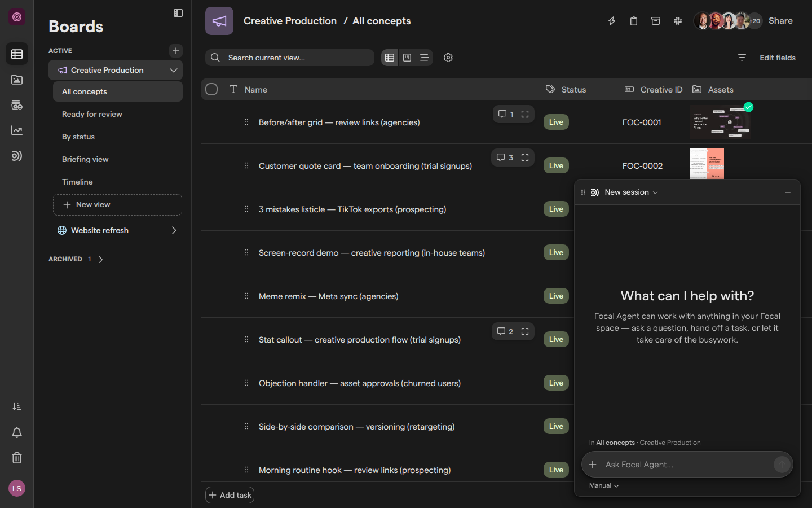Viewport: 812px width, 508px height.
Task: Minimize the Focal Agent panel
Action: [x=788, y=192]
